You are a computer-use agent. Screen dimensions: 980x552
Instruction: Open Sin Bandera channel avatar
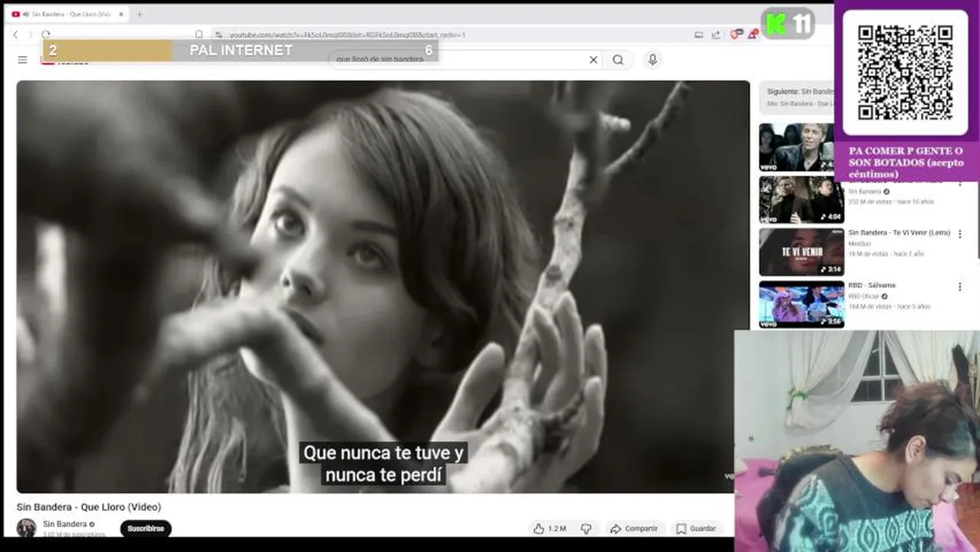(x=27, y=527)
